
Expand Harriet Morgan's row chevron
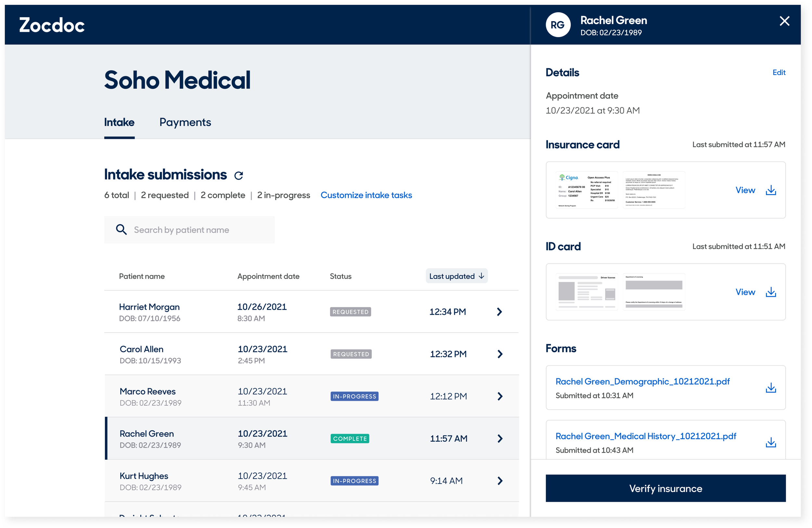click(x=499, y=312)
